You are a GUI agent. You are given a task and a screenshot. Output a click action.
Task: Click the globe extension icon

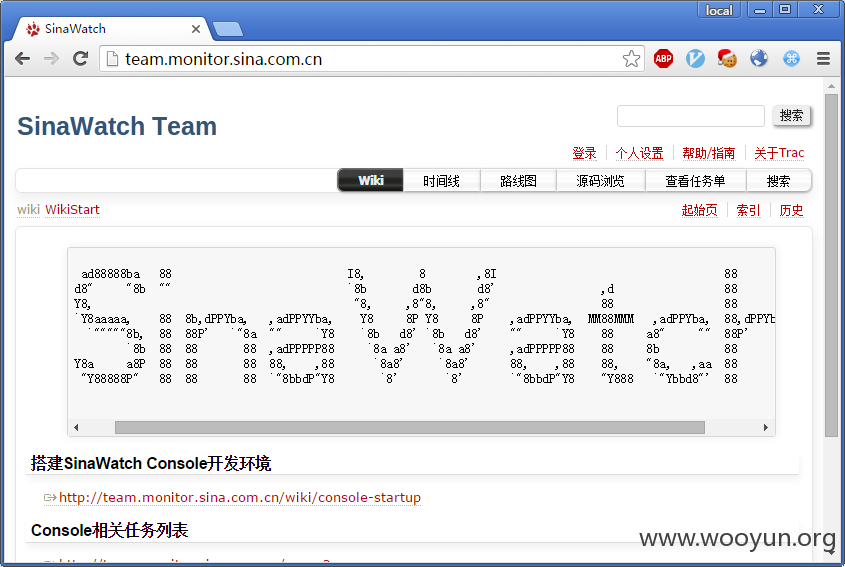point(759,58)
